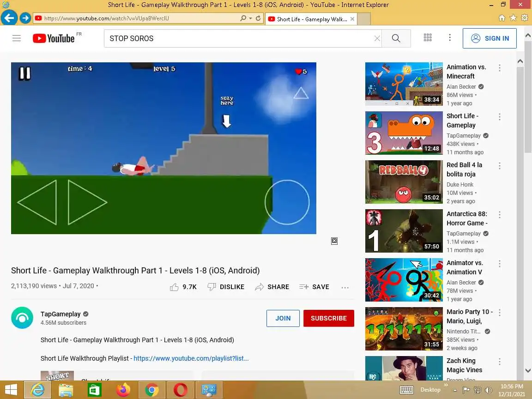Close the Short Life browser tab
This screenshot has height=399, width=532.
coord(352,19)
